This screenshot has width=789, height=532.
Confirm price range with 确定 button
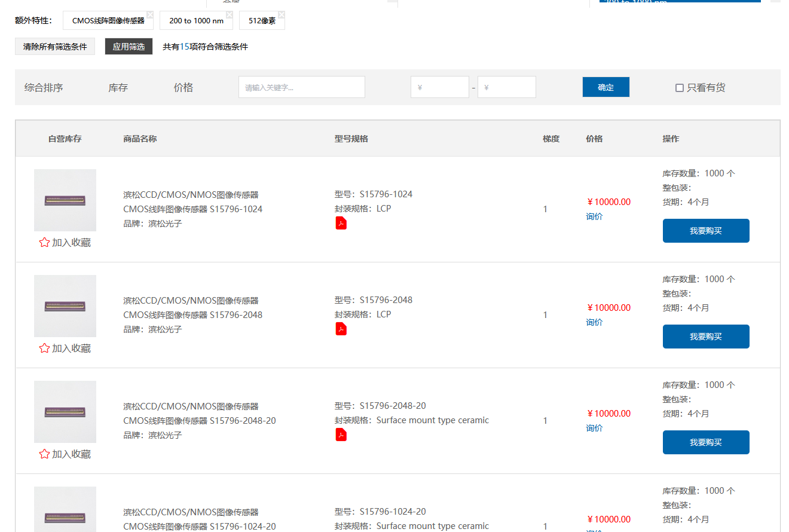coord(605,87)
